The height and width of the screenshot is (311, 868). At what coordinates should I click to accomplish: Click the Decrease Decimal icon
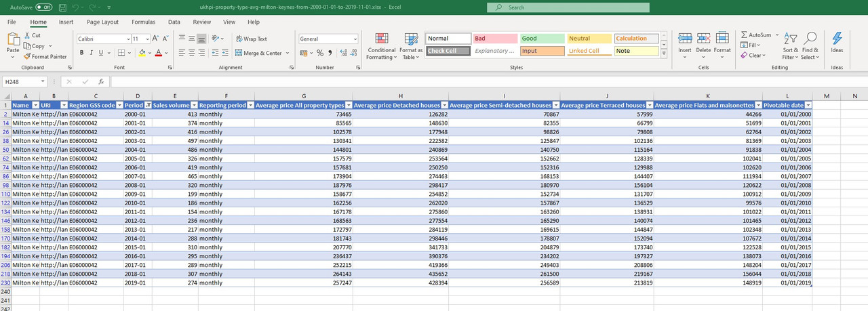point(353,52)
